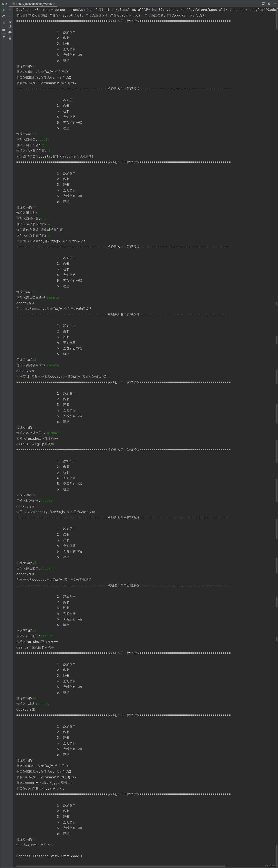Click the Print console output icon
This screenshot has height=868, width=278.
[10, 32]
